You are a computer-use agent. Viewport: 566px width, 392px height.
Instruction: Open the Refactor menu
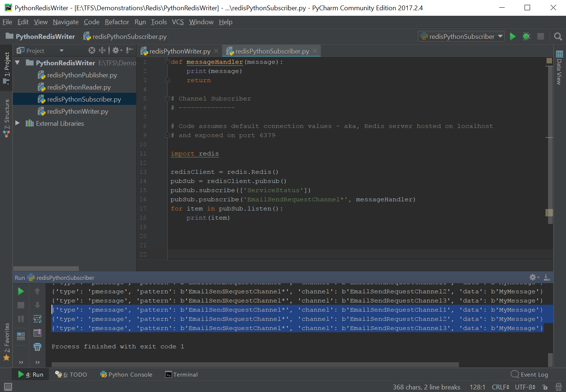[x=117, y=22]
